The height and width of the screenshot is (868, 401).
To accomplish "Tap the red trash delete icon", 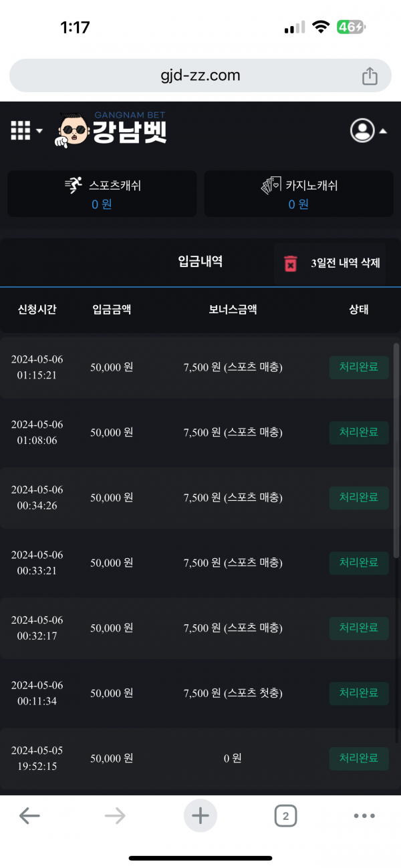I will (291, 263).
